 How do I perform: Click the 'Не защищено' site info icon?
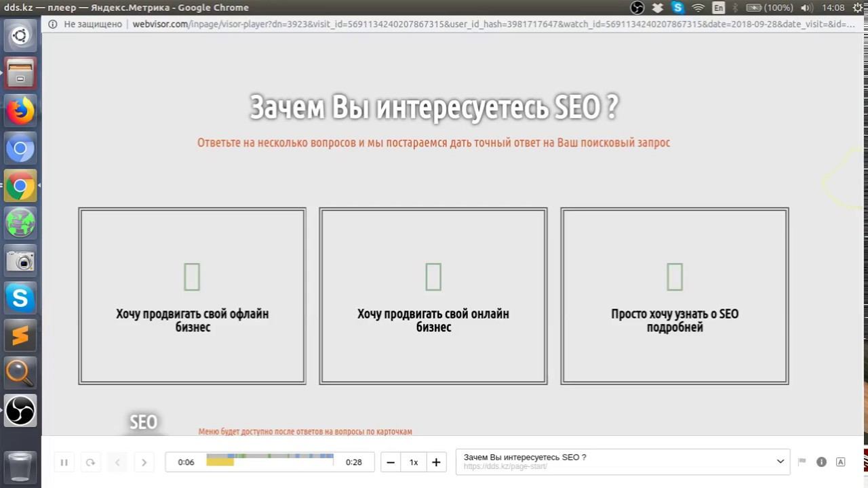[53, 24]
